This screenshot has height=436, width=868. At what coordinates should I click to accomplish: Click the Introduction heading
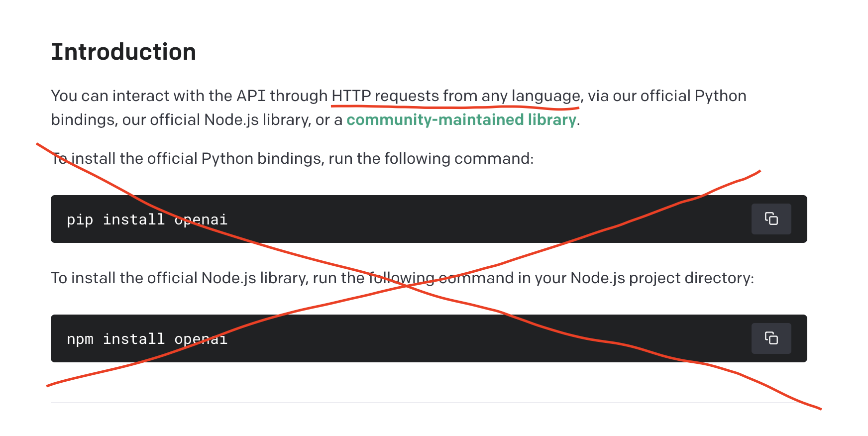[x=123, y=52]
